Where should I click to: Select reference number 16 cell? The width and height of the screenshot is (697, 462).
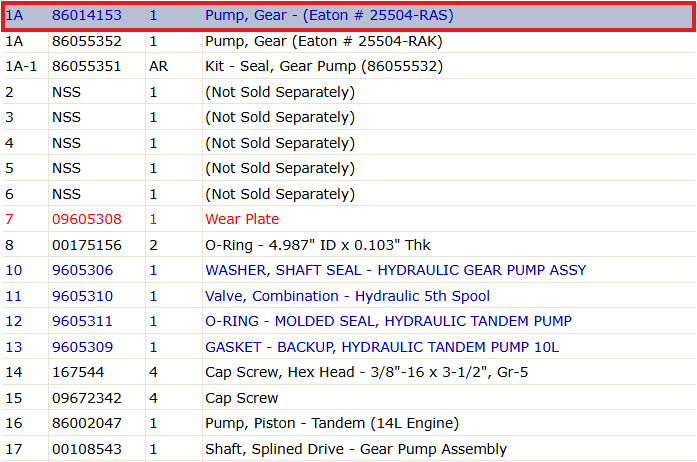pyautogui.click(x=14, y=423)
